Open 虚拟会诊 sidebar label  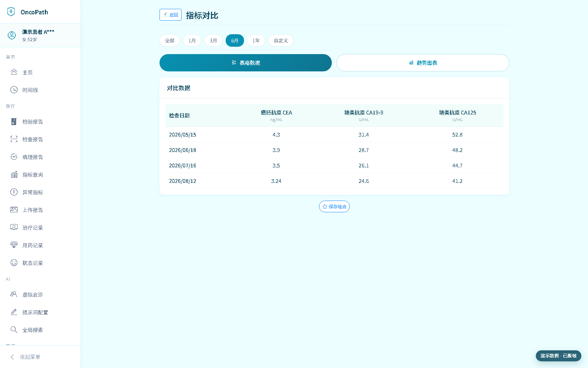tap(33, 295)
